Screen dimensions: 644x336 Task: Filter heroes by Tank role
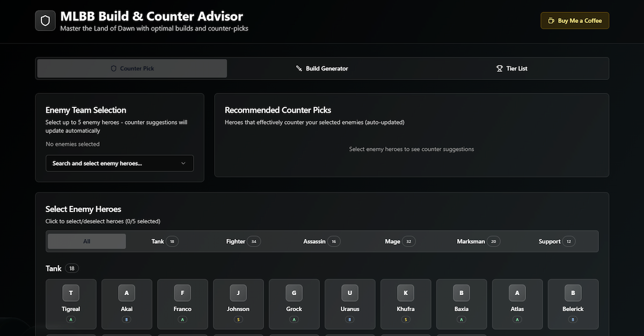click(x=165, y=242)
